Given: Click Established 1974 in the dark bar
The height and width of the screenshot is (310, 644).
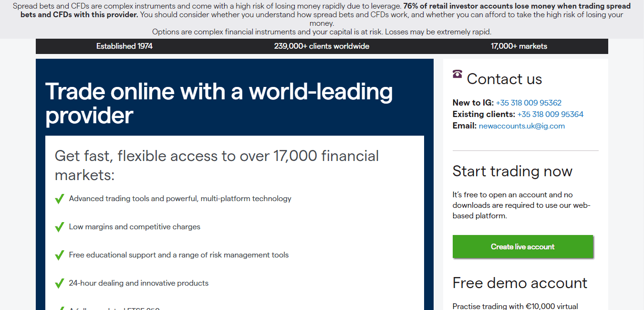Looking at the screenshot, I should [125, 46].
